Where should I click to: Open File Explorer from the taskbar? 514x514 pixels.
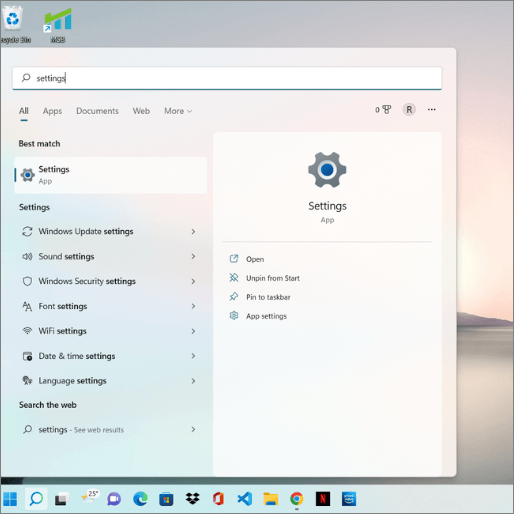[x=271, y=499]
